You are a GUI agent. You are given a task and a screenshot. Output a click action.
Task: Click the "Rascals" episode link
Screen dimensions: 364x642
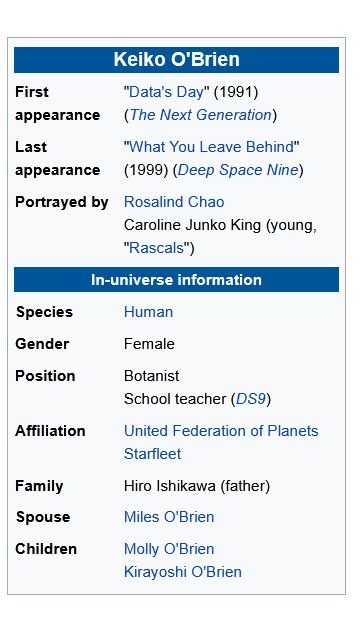[x=156, y=248]
